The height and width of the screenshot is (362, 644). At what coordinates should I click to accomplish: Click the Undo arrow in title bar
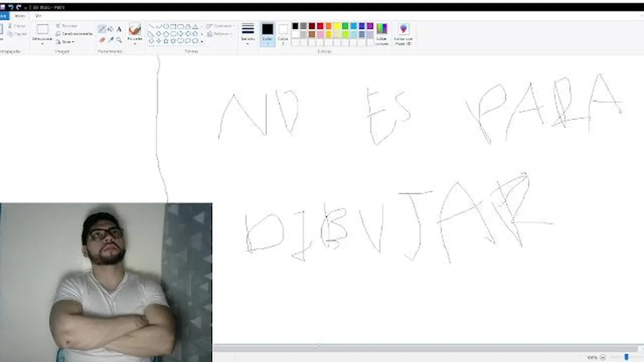tap(11, 7)
